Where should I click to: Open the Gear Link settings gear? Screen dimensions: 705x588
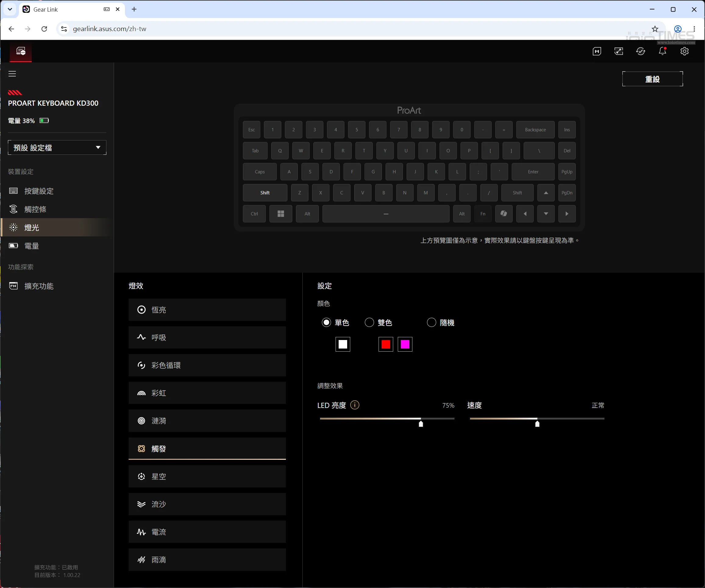(x=685, y=51)
